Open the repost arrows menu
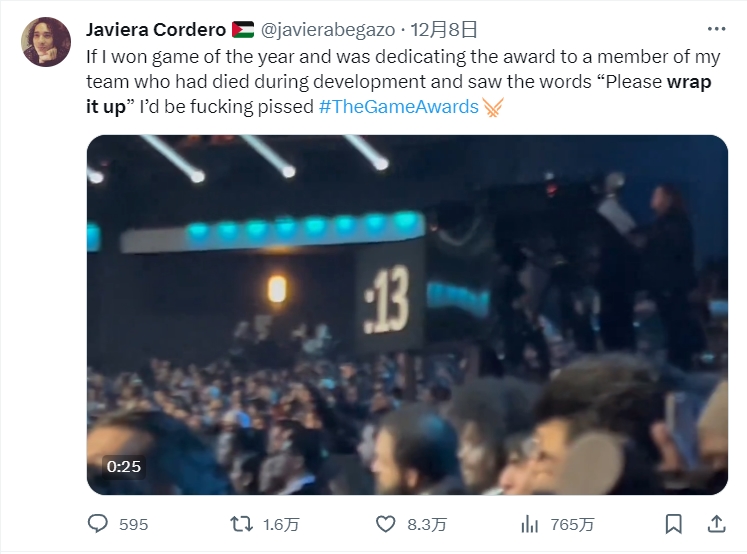 coord(242,524)
